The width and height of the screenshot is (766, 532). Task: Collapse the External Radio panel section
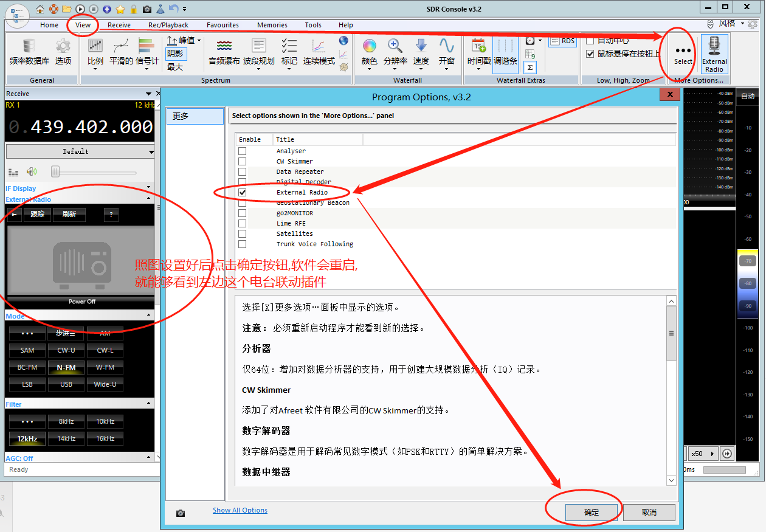(148, 199)
